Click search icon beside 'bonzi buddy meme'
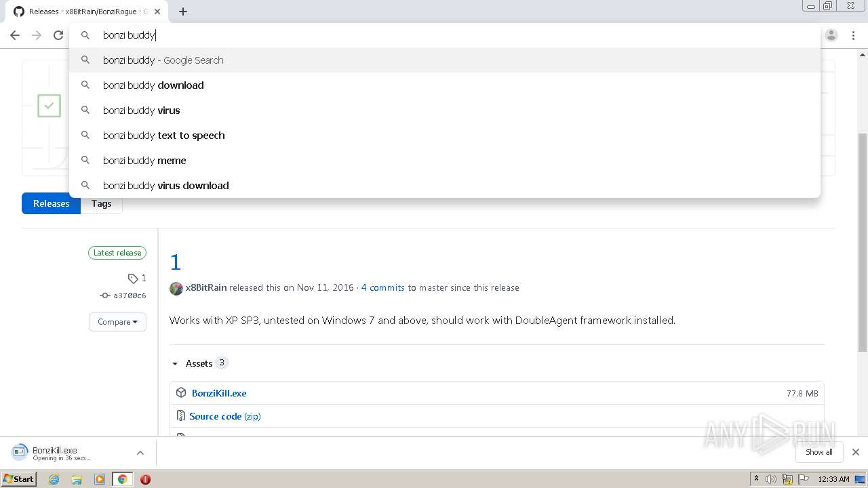Image resolution: width=868 pixels, height=488 pixels. (x=85, y=161)
